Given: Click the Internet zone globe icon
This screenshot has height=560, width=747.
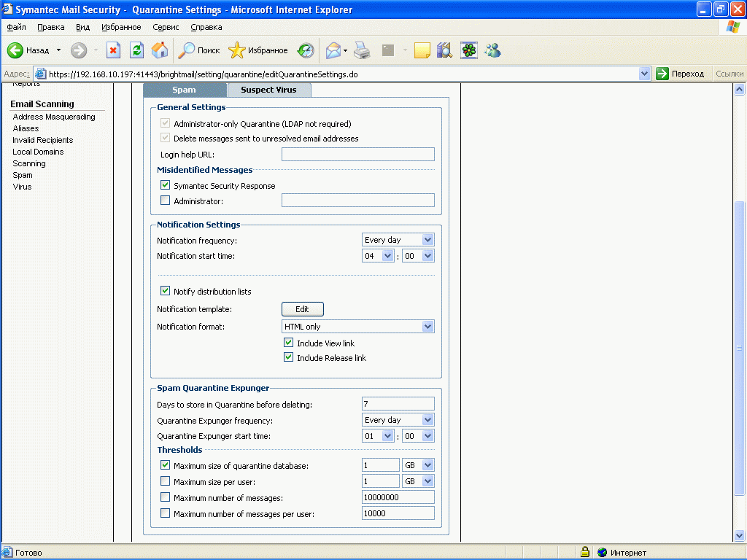Looking at the screenshot, I should (602, 553).
